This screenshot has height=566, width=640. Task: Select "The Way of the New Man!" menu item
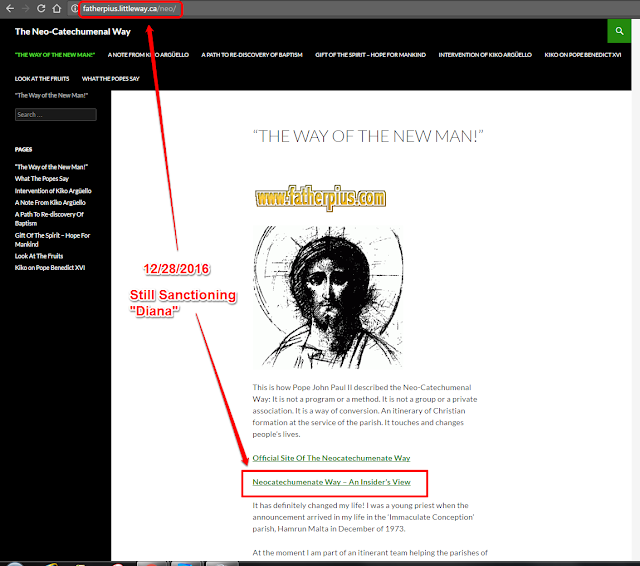55,55
